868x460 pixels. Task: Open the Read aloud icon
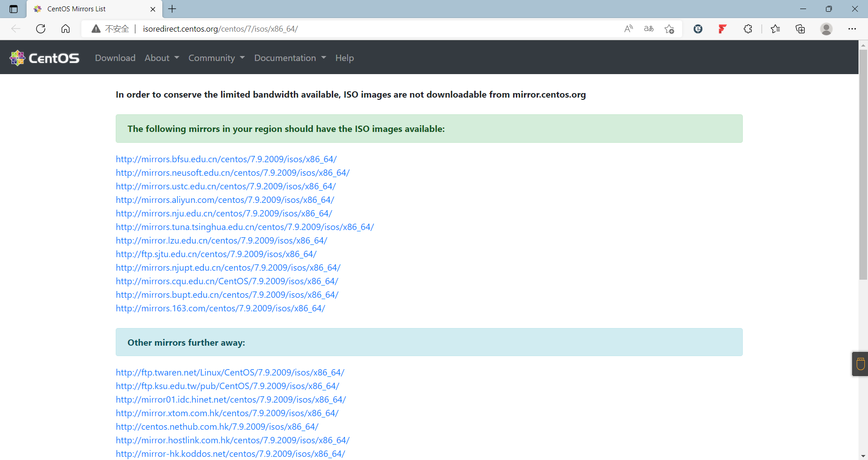[x=628, y=29]
